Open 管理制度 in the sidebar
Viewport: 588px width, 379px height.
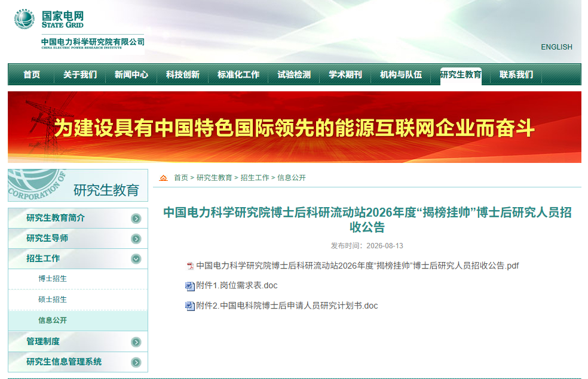(43, 341)
